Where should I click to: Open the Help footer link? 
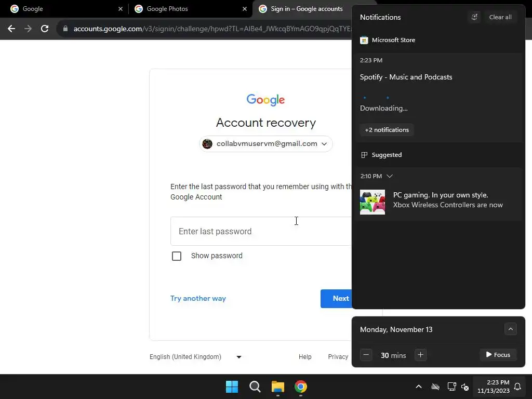pyautogui.click(x=305, y=357)
